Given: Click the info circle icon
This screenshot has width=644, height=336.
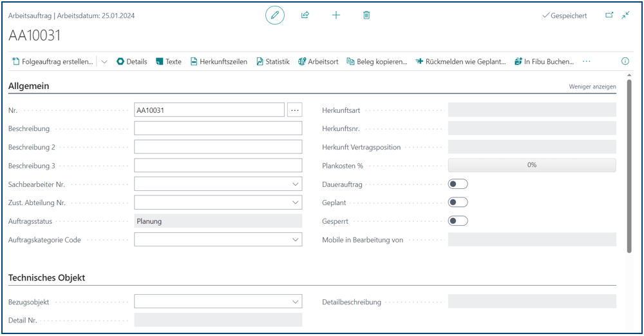Looking at the screenshot, I should (625, 61).
